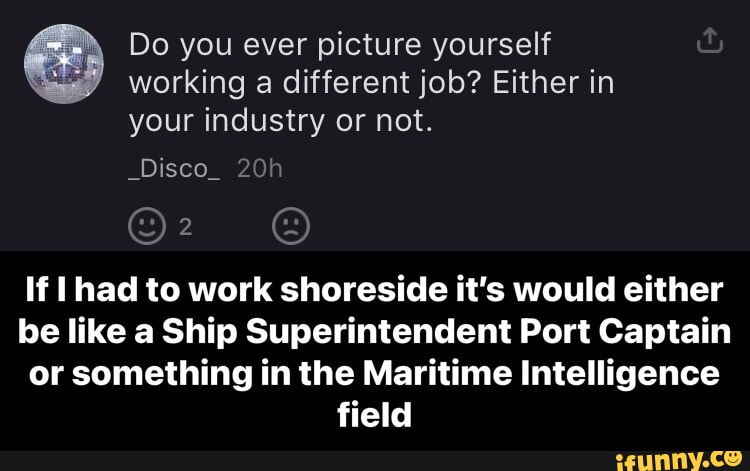React with the frowning face icon

289,224
